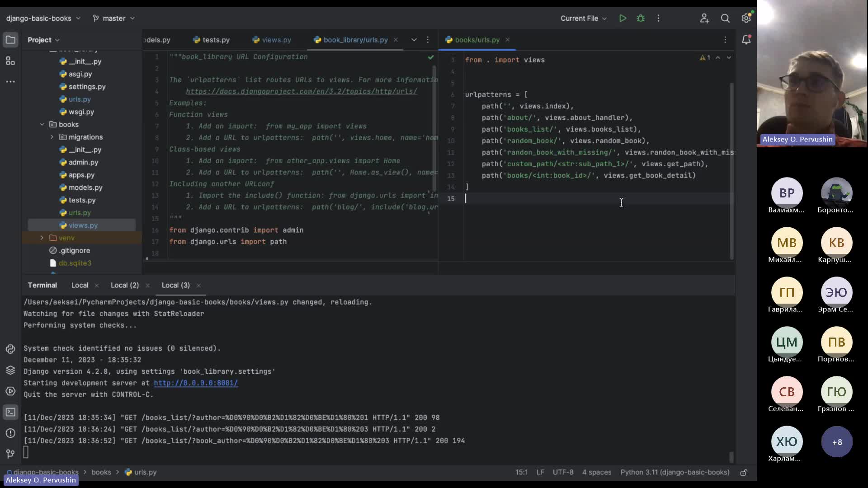Expand the venv folder
The height and width of the screenshot is (488, 868).
click(42, 238)
